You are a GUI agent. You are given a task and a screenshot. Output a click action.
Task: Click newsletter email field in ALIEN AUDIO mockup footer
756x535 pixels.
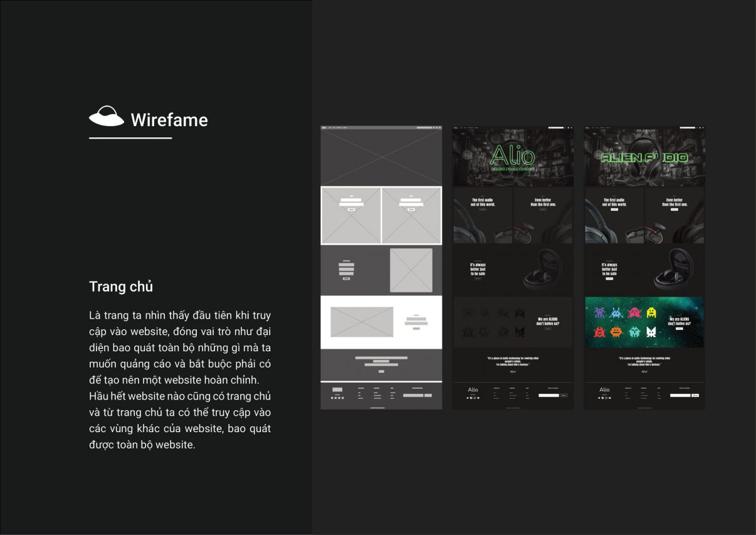[680, 395]
